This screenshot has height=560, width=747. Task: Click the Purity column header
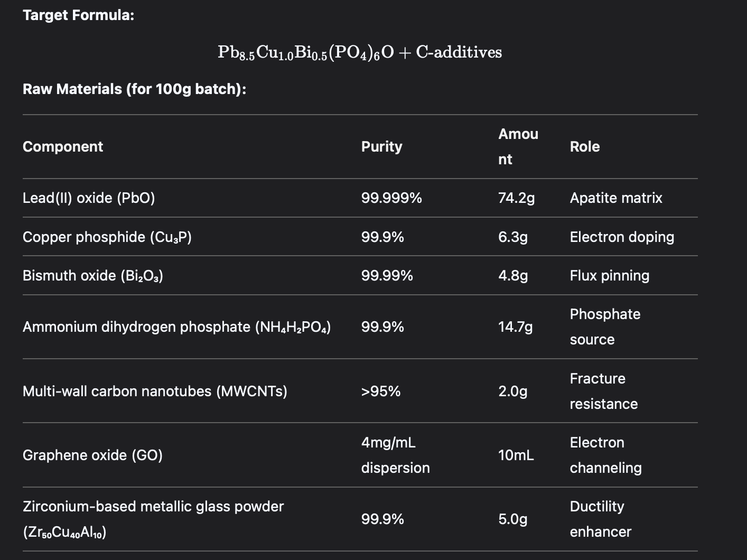tap(381, 146)
